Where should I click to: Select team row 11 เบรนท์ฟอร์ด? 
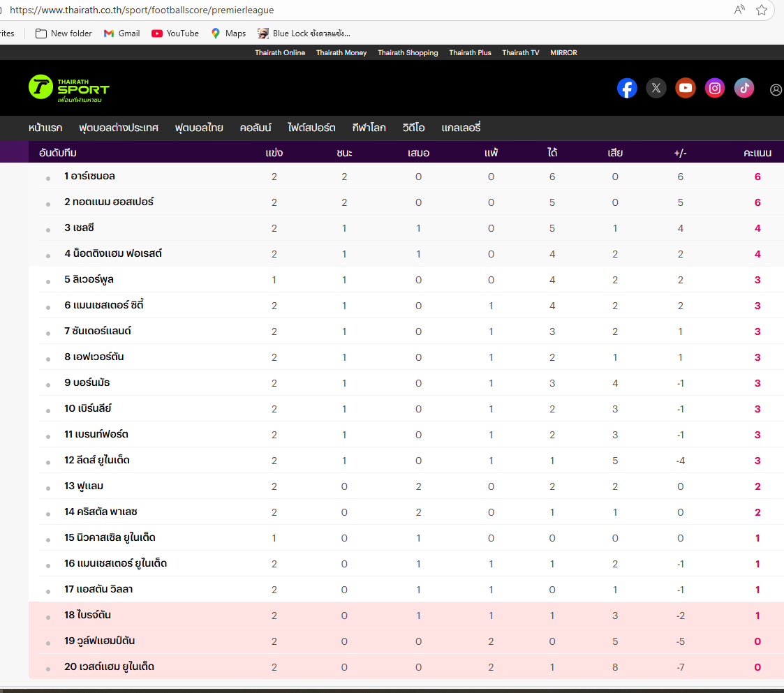coord(406,435)
